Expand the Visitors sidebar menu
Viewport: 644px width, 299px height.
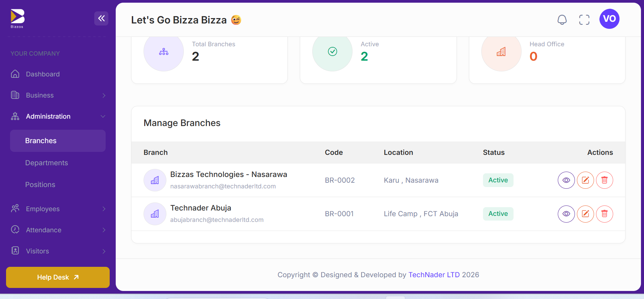pos(58,251)
